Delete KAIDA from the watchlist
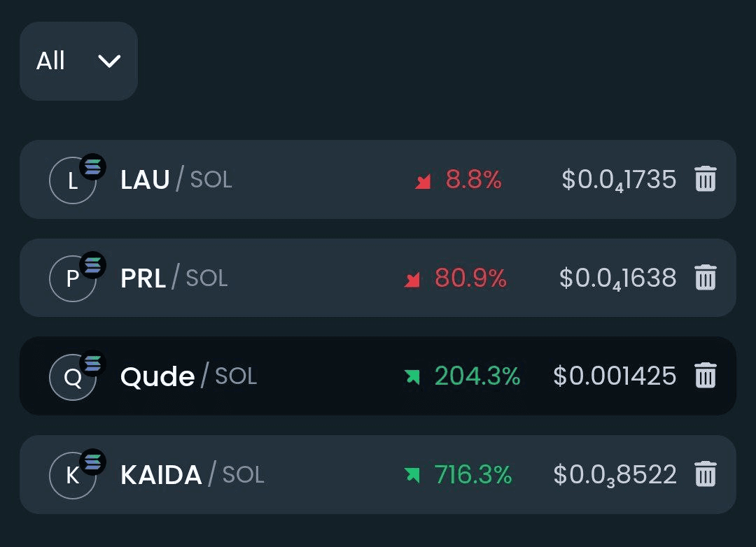The height and width of the screenshot is (547, 756). [x=705, y=475]
